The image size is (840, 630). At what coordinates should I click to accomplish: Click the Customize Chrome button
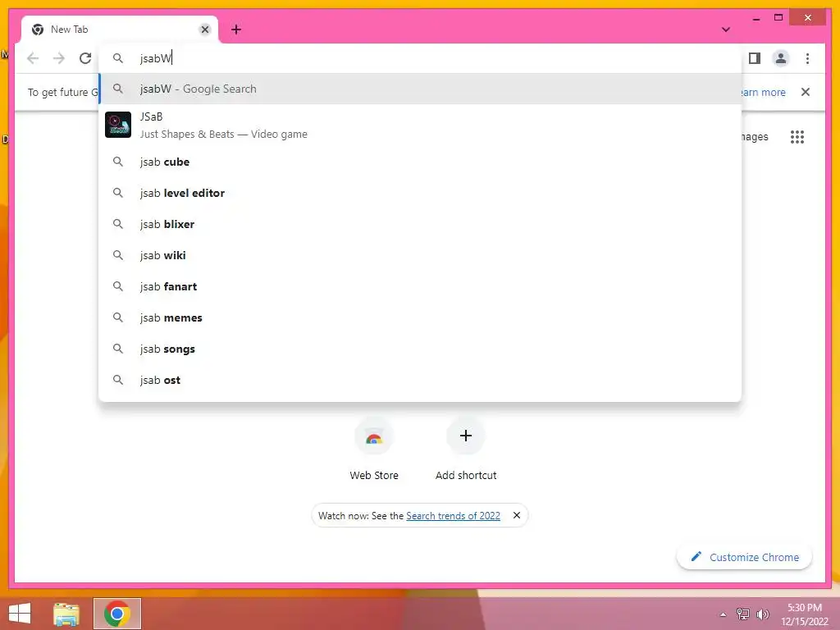[x=745, y=557]
